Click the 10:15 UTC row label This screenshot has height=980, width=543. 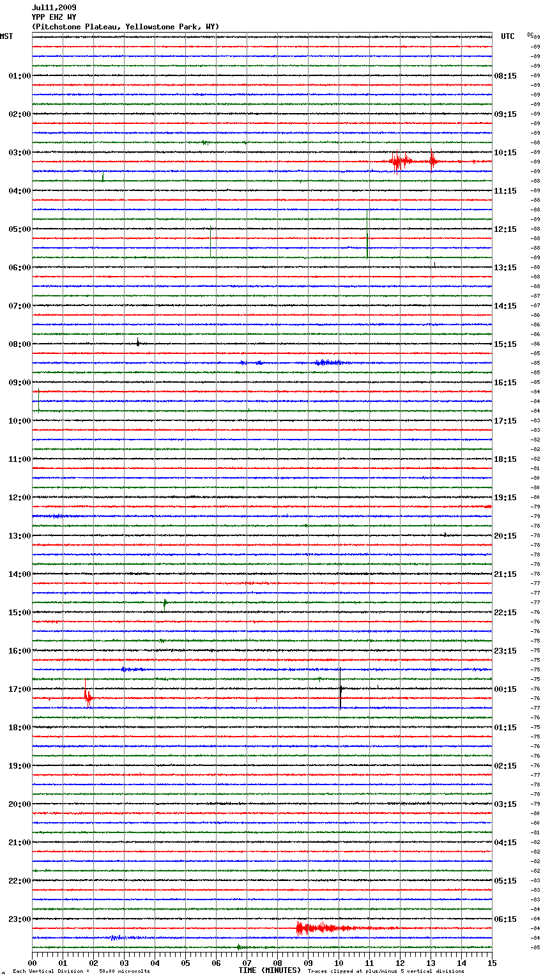505,153
